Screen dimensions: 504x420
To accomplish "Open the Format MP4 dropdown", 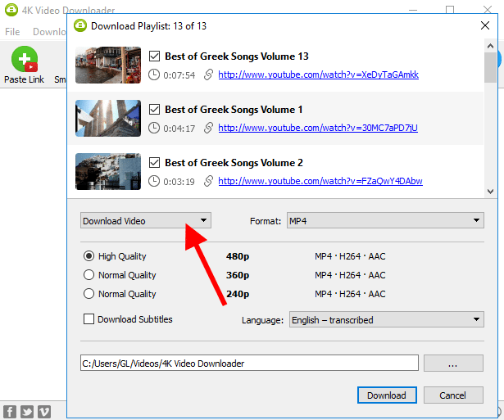I will 385,220.
